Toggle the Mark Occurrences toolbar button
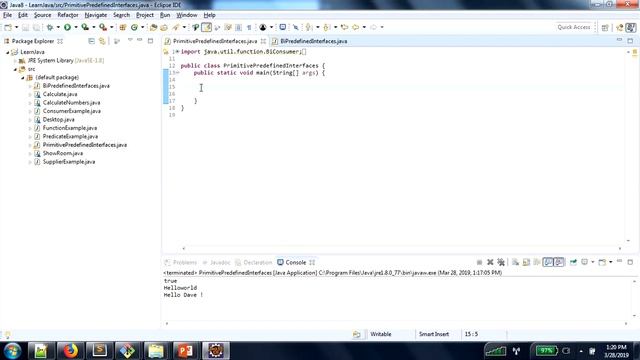Viewport: 640px width, 360px height. pos(207,27)
